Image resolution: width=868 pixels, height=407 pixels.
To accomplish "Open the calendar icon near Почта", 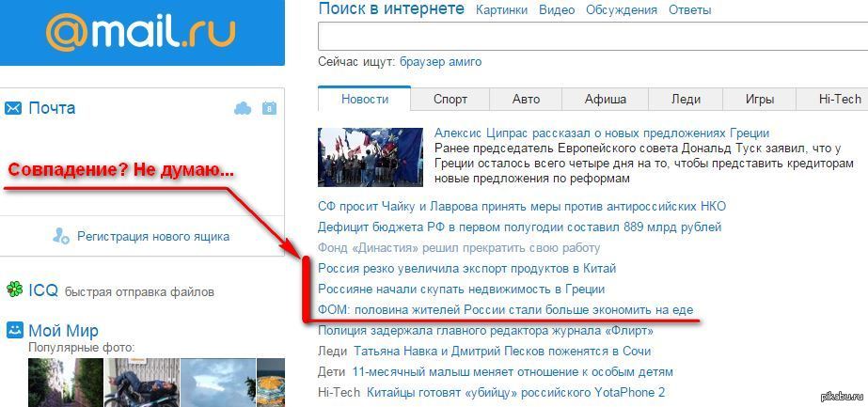I will [x=269, y=108].
